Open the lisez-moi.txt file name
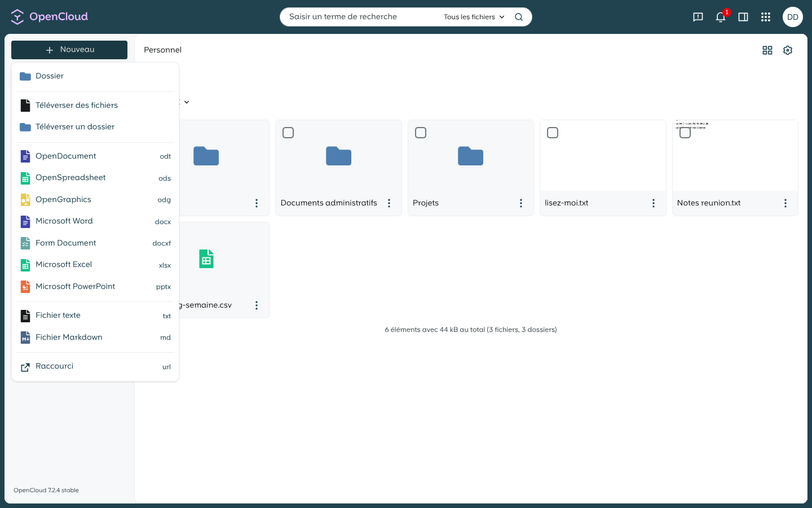 click(566, 203)
